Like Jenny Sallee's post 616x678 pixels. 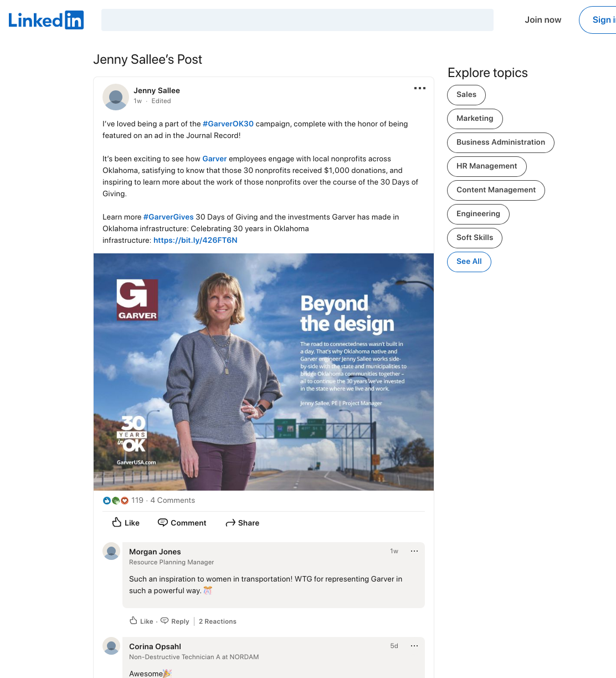point(126,523)
